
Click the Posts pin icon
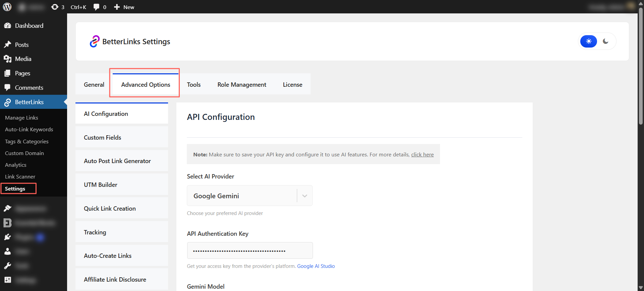pos(7,45)
